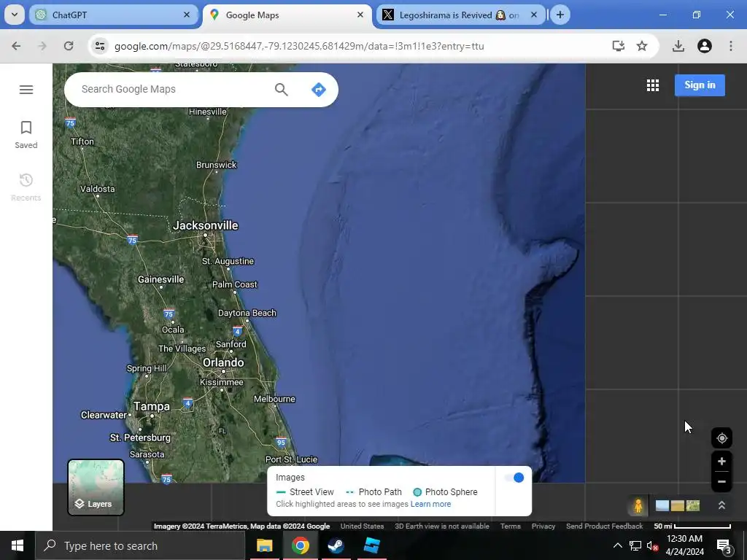747x560 pixels.
Task: Open Roblox Studio from the taskbar
Action: (371, 545)
